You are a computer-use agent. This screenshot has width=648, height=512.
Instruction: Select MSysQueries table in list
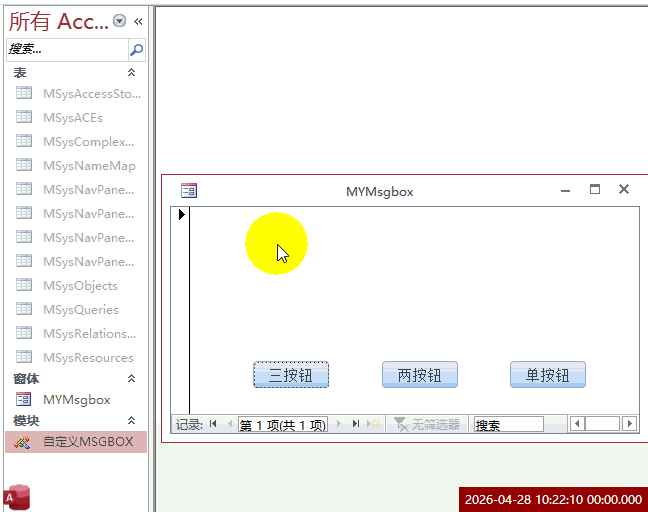point(80,309)
